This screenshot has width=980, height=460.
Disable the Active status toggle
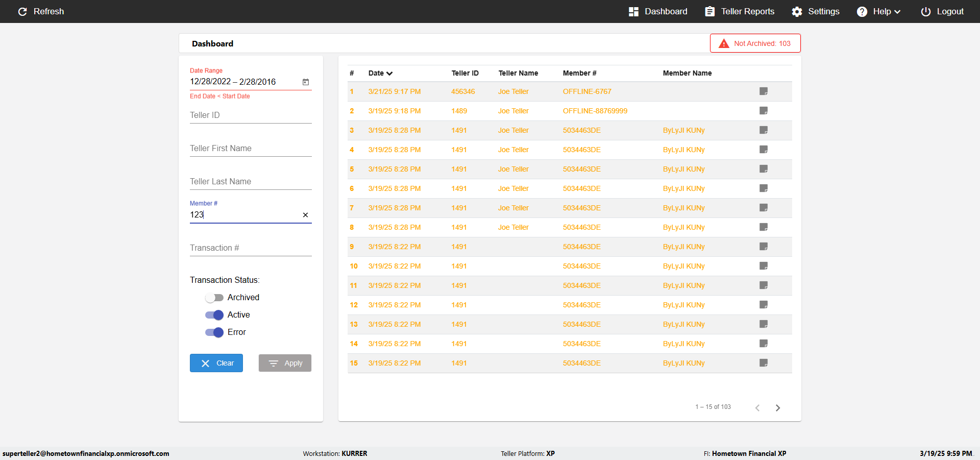point(214,315)
